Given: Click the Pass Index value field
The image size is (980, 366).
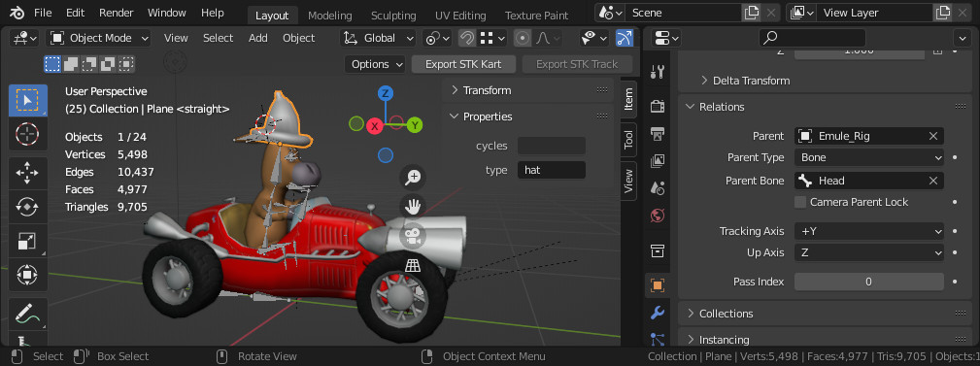Looking at the screenshot, I should click(868, 282).
